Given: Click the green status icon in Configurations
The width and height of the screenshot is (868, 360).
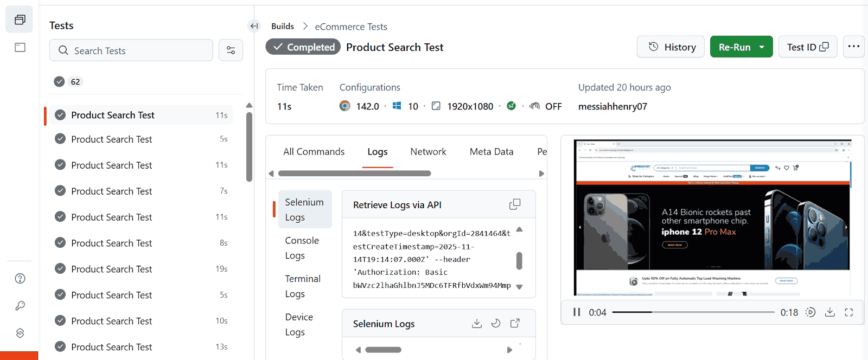Looking at the screenshot, I should 511,106.
